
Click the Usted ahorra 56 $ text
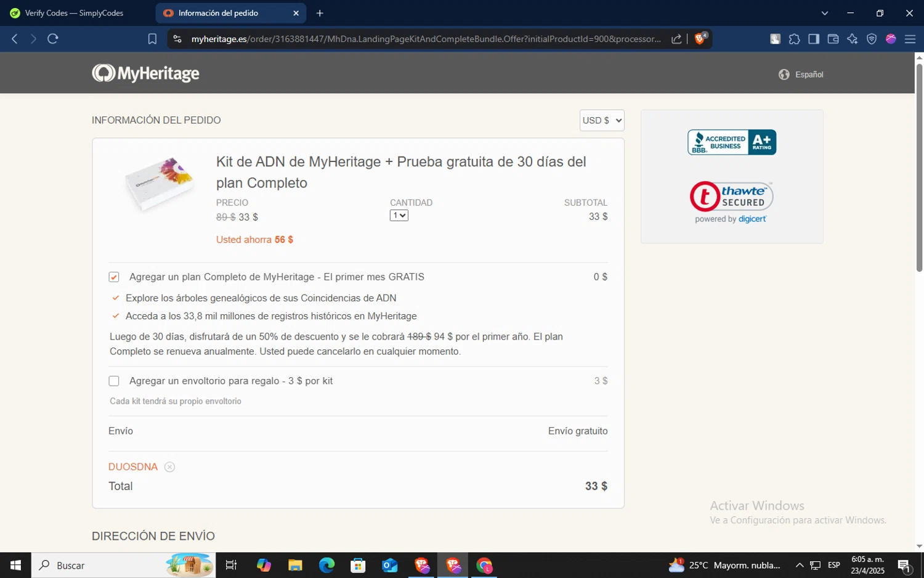254,240
